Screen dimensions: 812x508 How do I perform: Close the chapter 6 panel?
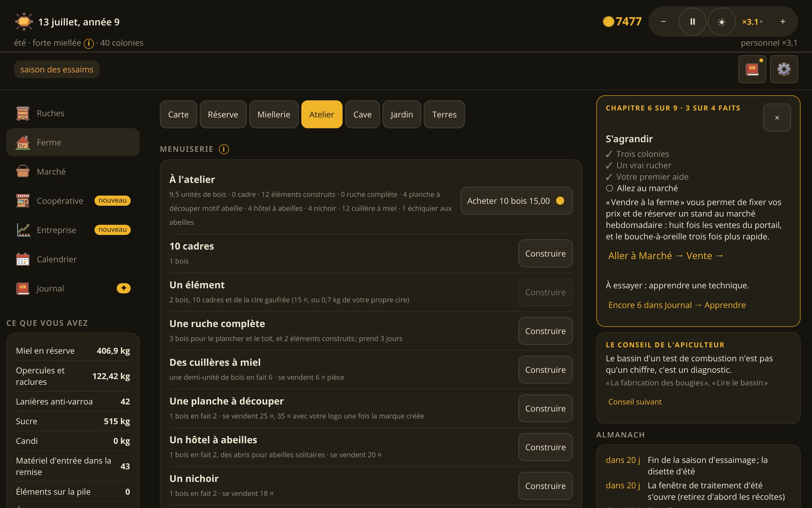(777, 117)
